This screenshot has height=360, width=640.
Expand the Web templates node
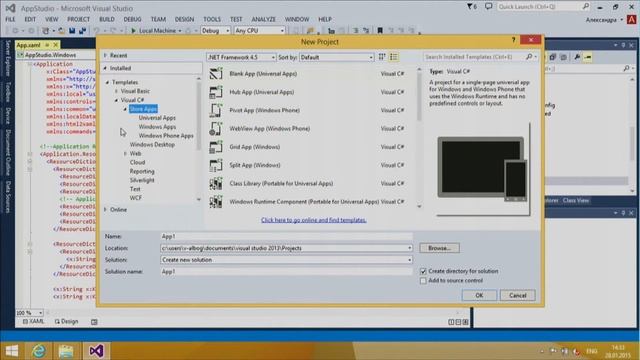[125, 153]
